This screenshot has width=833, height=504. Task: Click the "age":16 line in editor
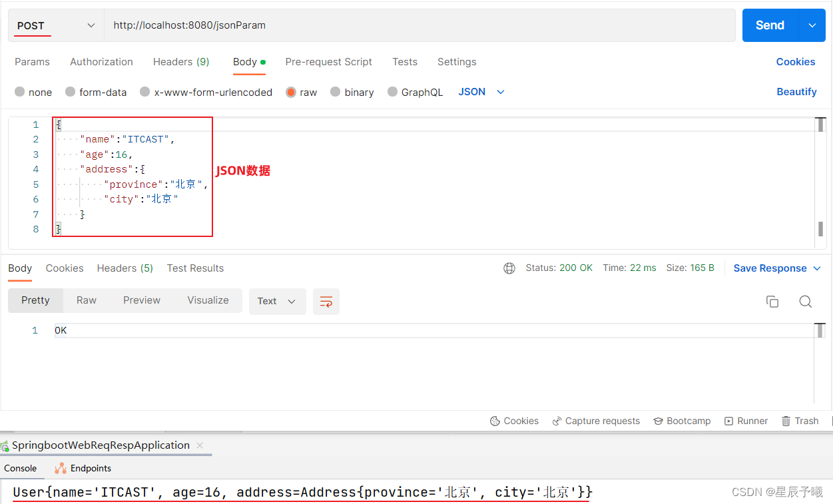(107, 154)
